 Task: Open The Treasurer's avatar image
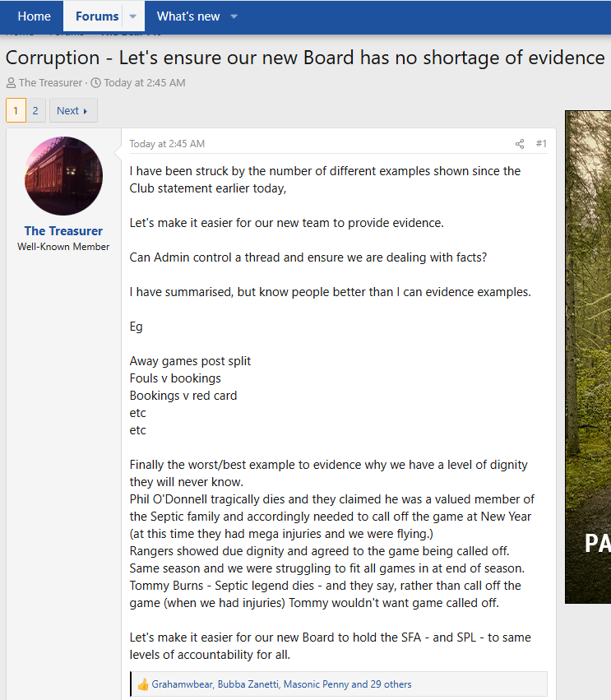(63, 176)
